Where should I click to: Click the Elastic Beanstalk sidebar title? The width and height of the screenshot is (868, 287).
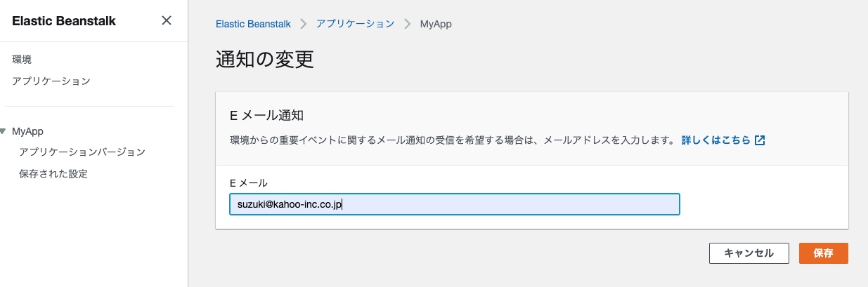pos(64,20)
